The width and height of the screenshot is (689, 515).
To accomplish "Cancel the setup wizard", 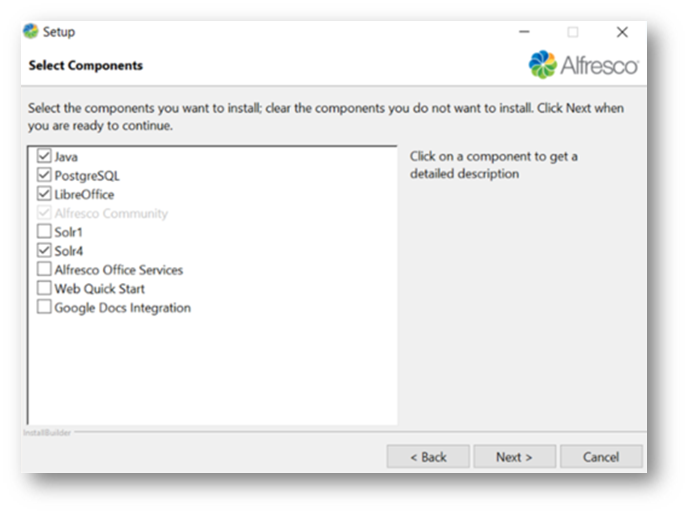I will 600,457.
